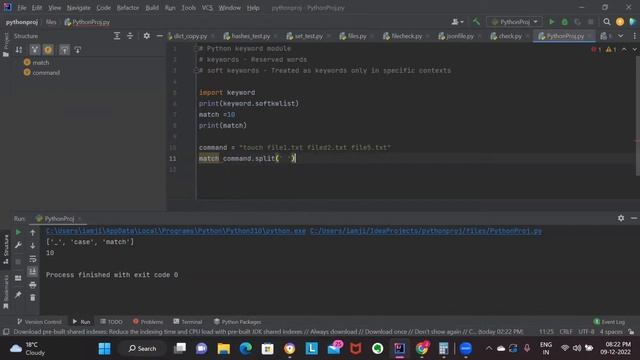Toggle Autoscroll to Source in Structure toolbar
The image size is (640, 360).
(64, 50)
